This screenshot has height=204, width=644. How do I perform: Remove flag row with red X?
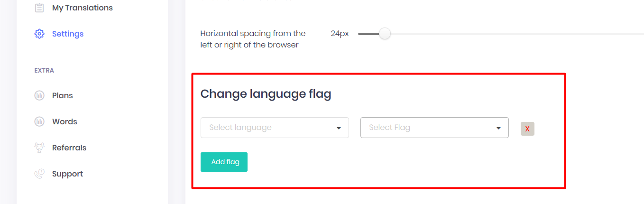point(527,129)
